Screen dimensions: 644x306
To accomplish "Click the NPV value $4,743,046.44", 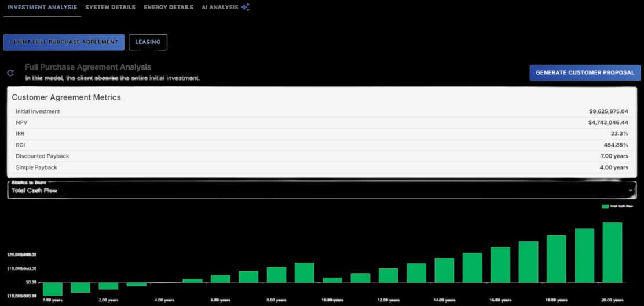I will click(x=608, y=122).
